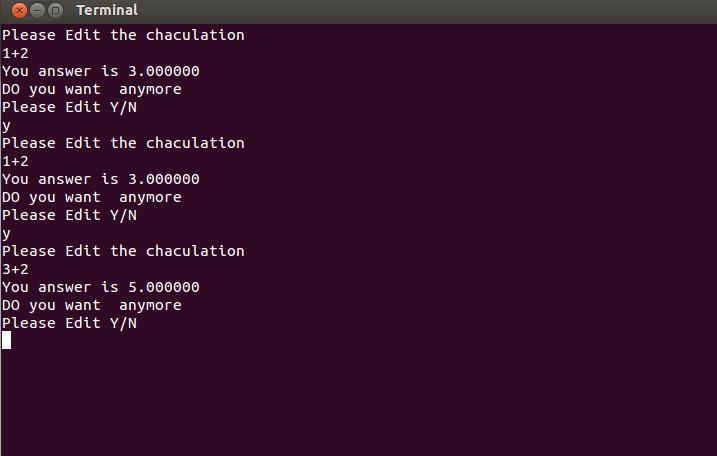Image resolution: width=717 pixels, height=456 pixels.
Task: Click the first typed "y" response
Action: (6, 126)
